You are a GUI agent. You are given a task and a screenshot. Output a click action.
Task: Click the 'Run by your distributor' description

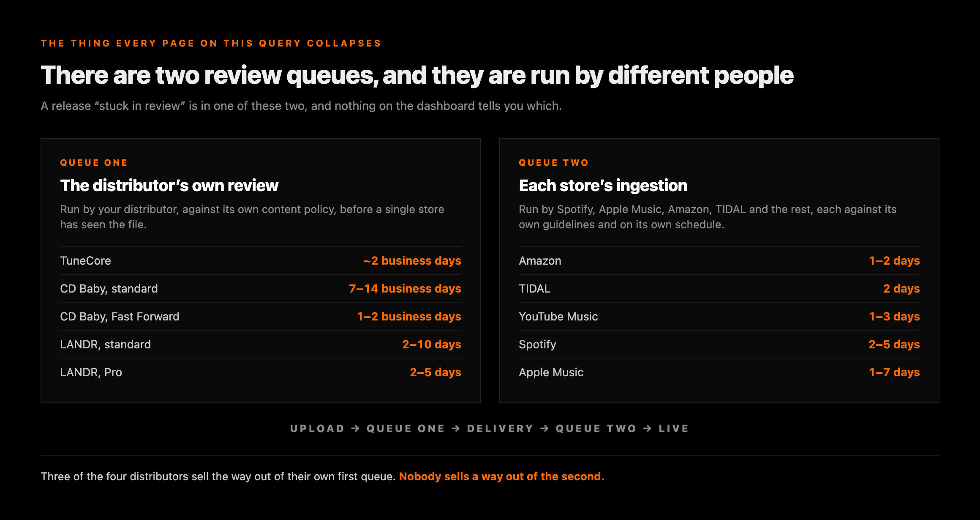point(252,217)
